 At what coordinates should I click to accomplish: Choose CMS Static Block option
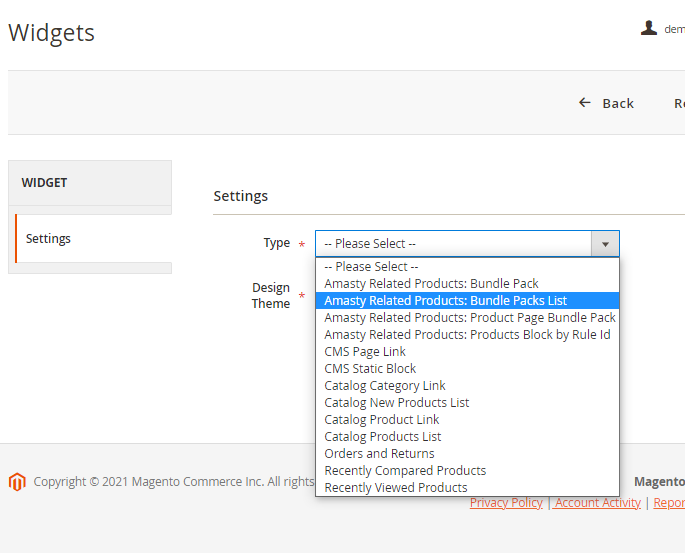coord(467,369)
